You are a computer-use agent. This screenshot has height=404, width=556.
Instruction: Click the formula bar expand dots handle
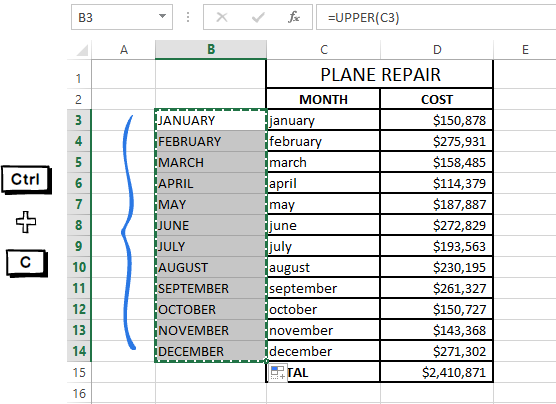(x=188, y=17)
